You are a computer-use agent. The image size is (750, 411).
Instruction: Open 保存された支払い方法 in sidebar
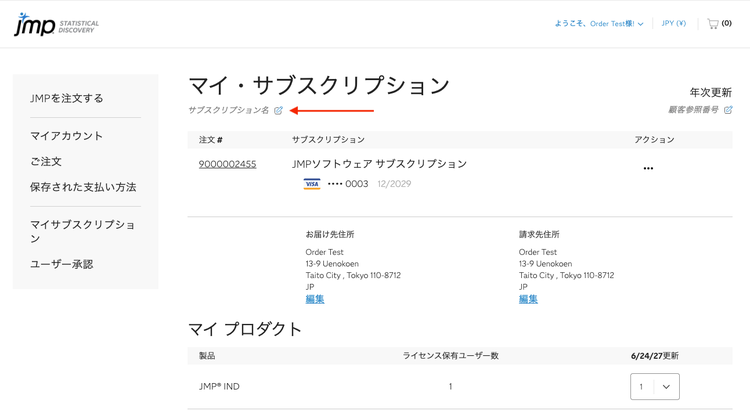[83, 187]
